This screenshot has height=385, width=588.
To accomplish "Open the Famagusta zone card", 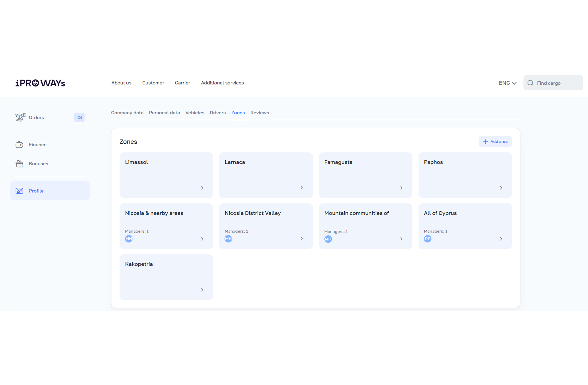I will (366, 175).
